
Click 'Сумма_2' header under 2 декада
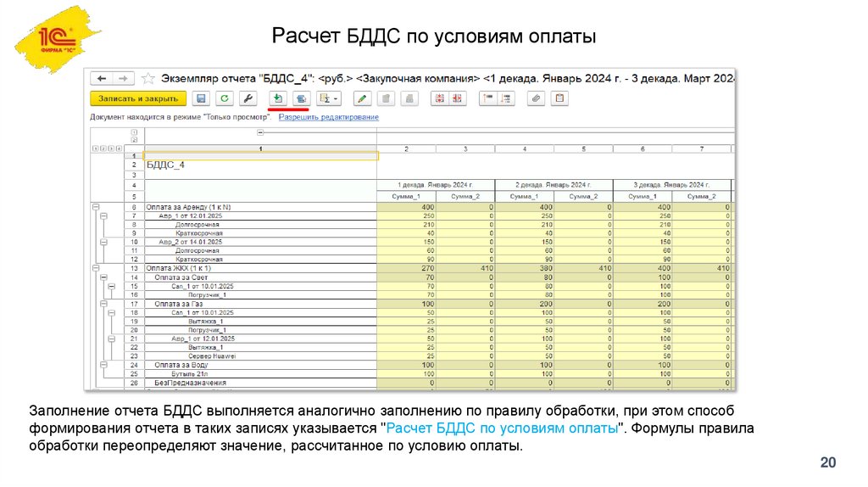tap(583, 197)
